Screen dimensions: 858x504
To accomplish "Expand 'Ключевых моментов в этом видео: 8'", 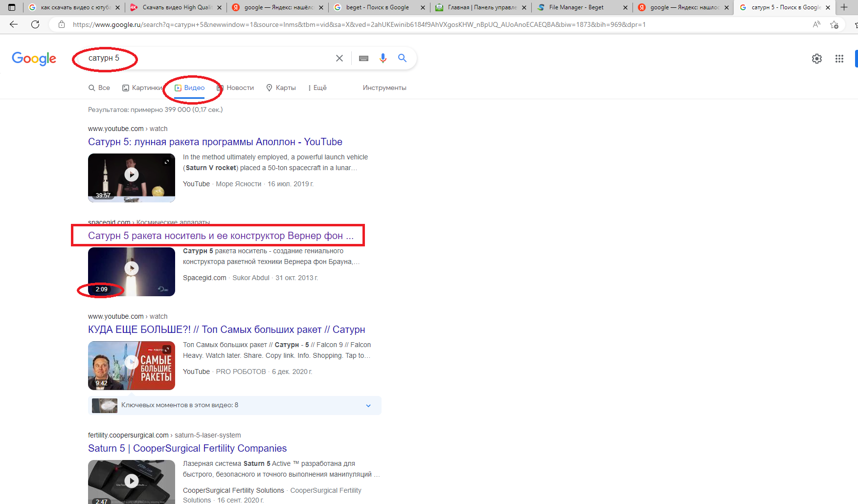I will tap(235, 405).
